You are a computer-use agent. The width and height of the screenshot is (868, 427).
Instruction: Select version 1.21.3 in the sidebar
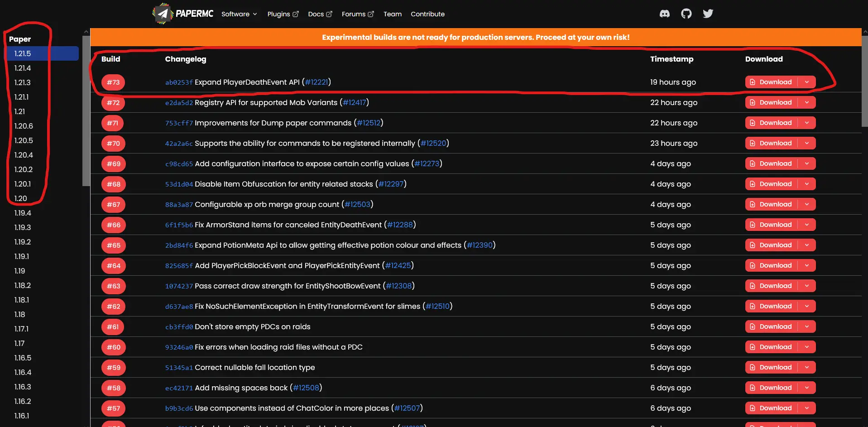[23, 82]
